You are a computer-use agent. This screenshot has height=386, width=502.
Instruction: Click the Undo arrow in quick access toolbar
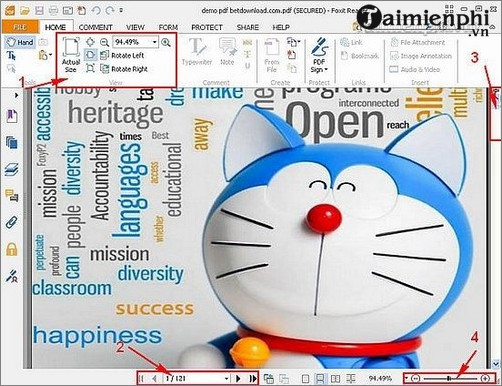coord(96,11)
